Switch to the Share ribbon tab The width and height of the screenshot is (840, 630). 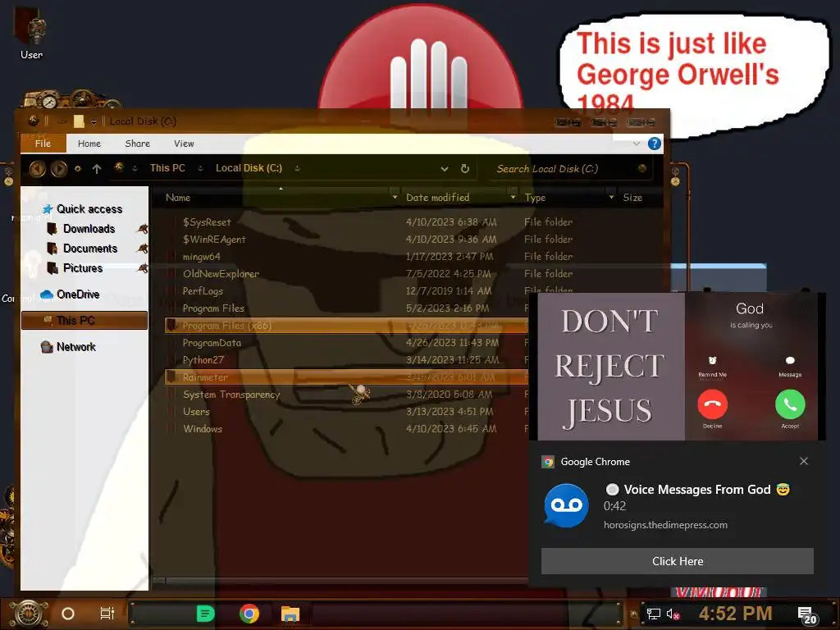[137, 144]
